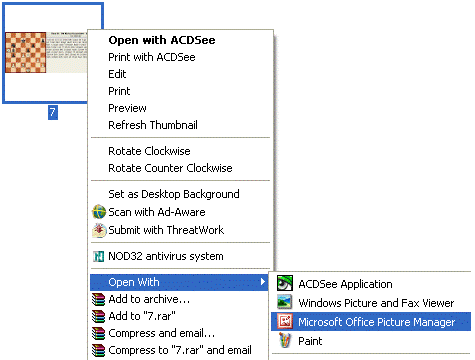Click the ACDSee eye icon
475x360 pixels.
[x=285, y=283]
